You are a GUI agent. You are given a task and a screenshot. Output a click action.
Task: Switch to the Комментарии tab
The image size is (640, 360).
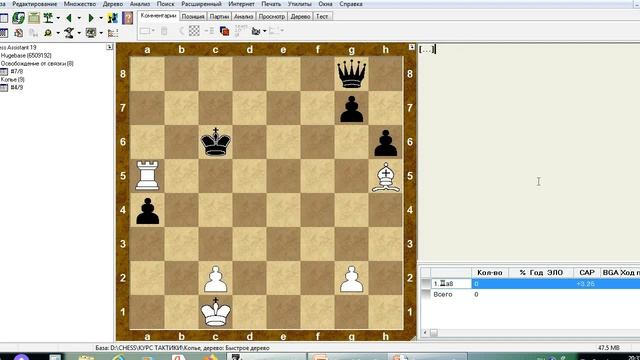(158, 16)
